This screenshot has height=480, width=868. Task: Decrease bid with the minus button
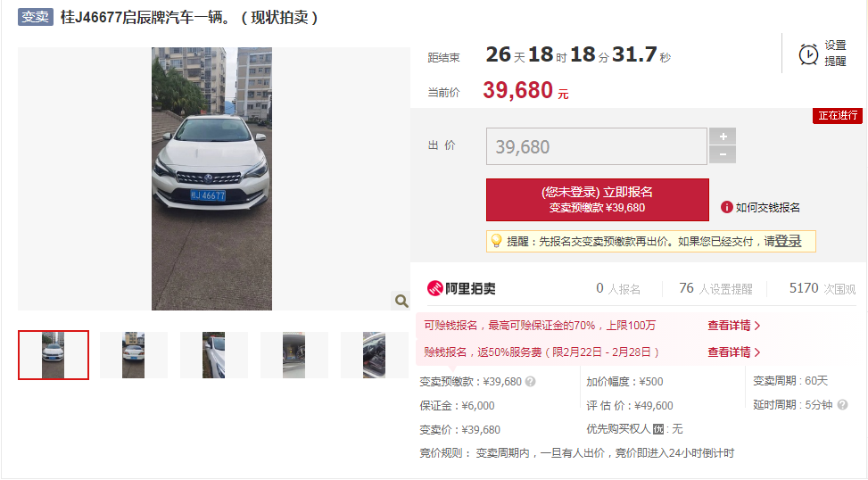point(723,154)
